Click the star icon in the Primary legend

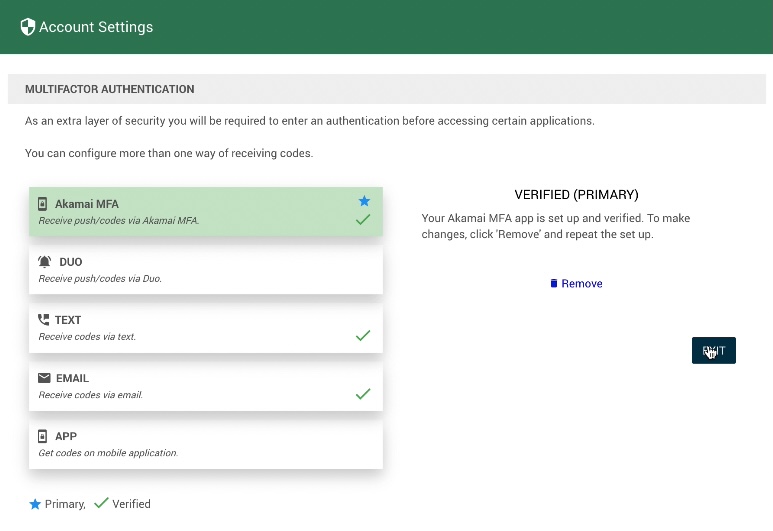(35, 504)
